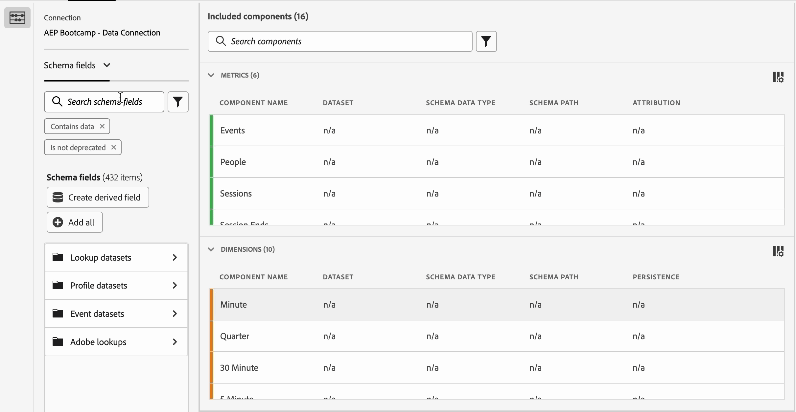Click the Add all button
Image resolution: width=796 pixels, height=412 pixels.
75,222
